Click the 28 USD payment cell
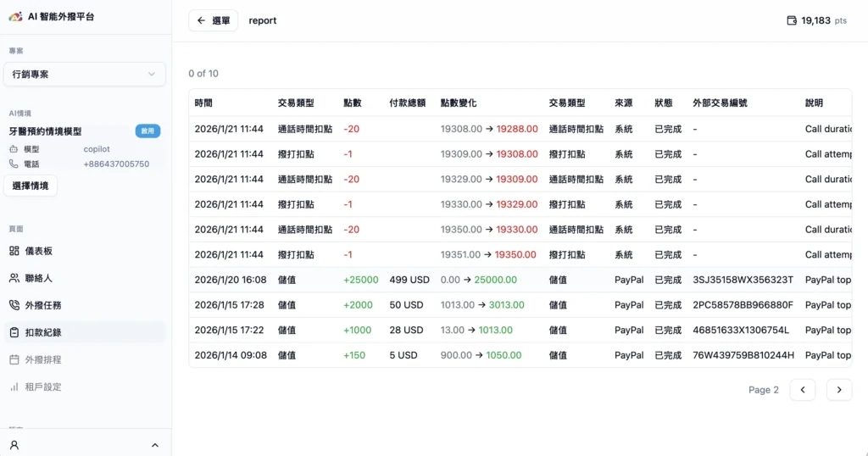 [406, 331]
